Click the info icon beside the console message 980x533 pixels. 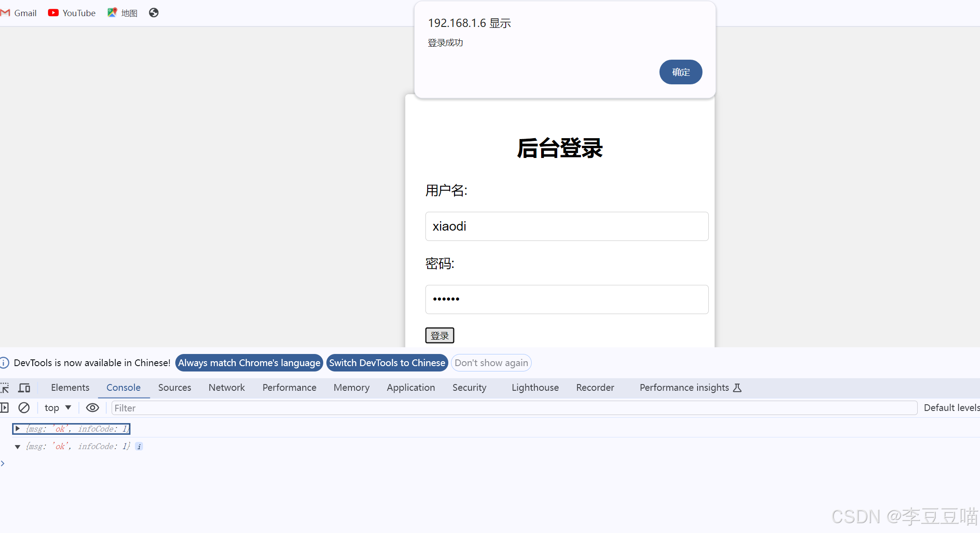pyautogui.click(x=139, y=446)
